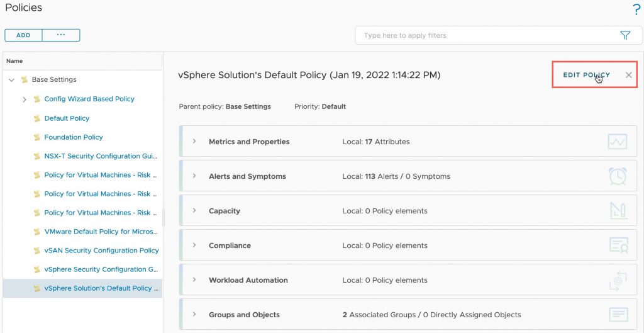Expand the Metrics and Properties section
The width and height of the screenshot is (644, 333).
coord(194,142)
